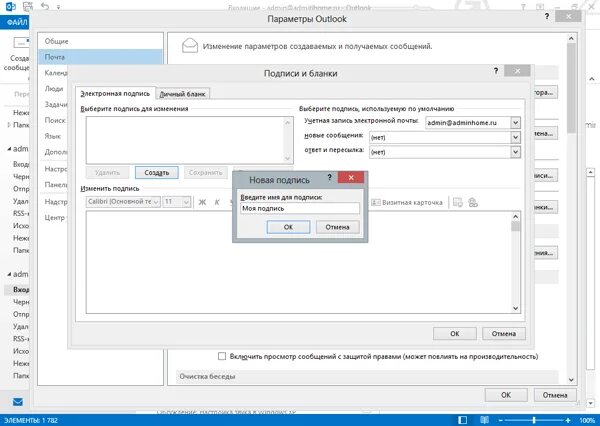Screen dimensions: 600x426
Task: Click the Удалить signature button
Action: 108,173
